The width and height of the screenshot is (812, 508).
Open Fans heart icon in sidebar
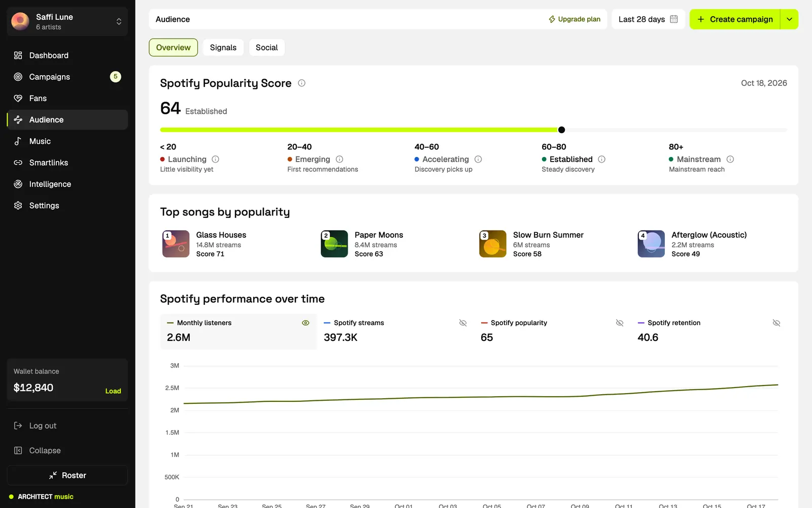click(x=18, y=98)
